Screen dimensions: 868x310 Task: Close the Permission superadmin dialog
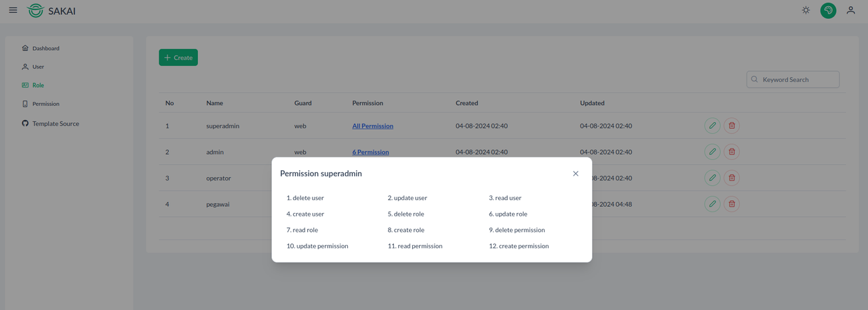click(576, 174)
